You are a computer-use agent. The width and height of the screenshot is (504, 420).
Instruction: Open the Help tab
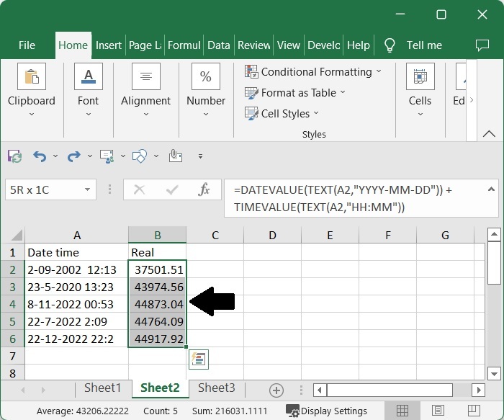click(359, 45)
